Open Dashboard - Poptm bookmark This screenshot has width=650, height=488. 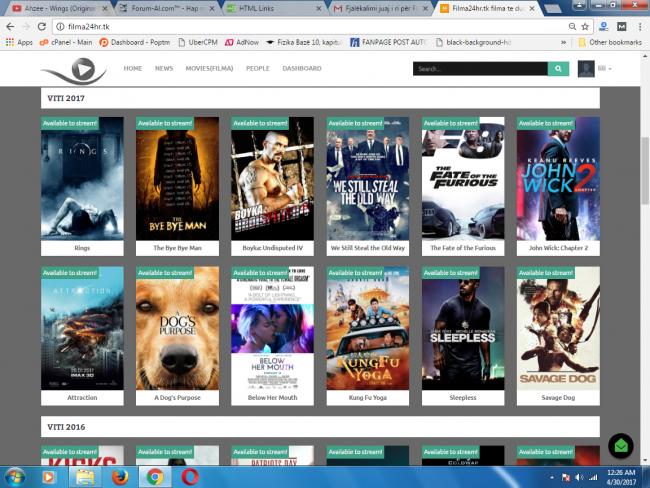135,42
